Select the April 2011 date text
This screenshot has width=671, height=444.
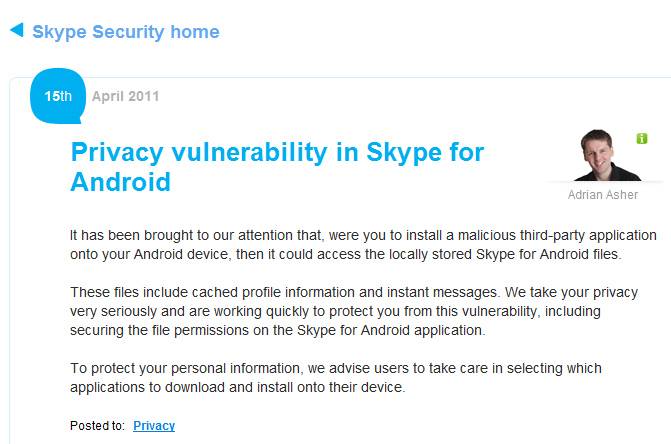tap(125, 96)
